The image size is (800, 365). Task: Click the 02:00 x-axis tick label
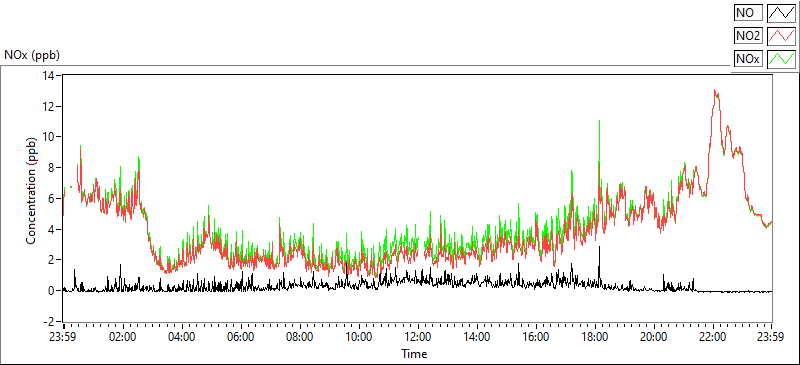pos(123,337)
